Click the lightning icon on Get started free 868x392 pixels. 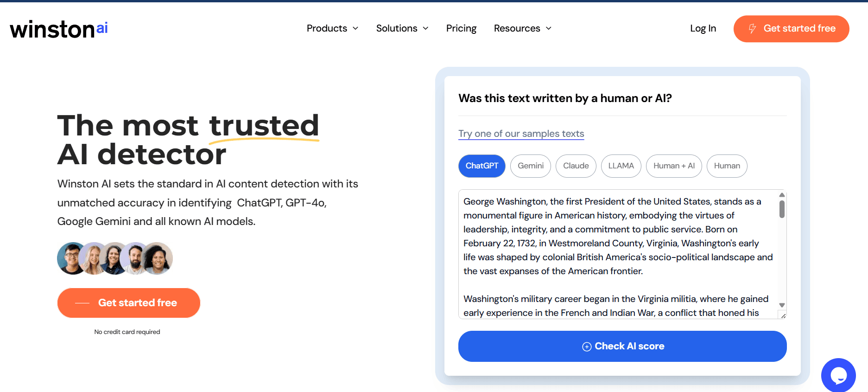pyautogui.click(x=752, y=28)
